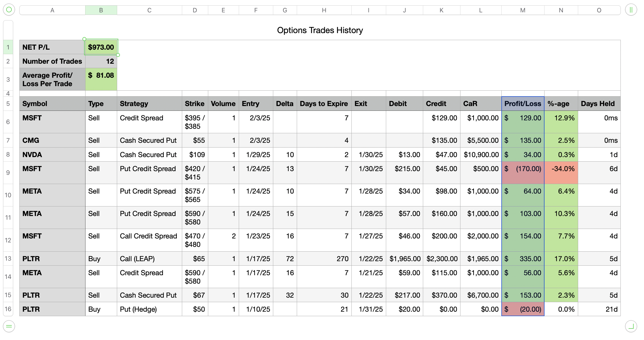Select the "Debit" header cell
The height and width of the screenshot is (340, 644).
[x=404, y=104]
